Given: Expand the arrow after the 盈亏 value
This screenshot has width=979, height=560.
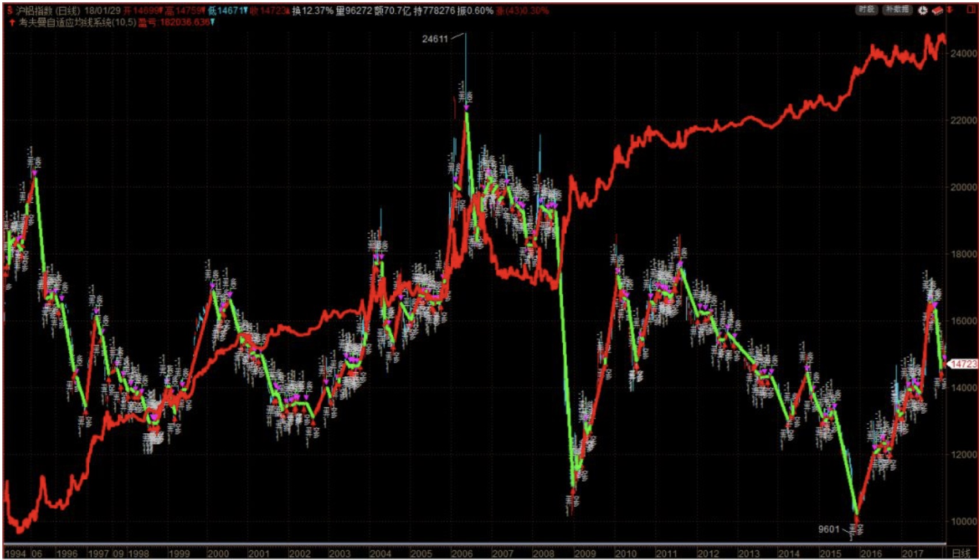Looking at the screenshot, I should coord(213,22).
